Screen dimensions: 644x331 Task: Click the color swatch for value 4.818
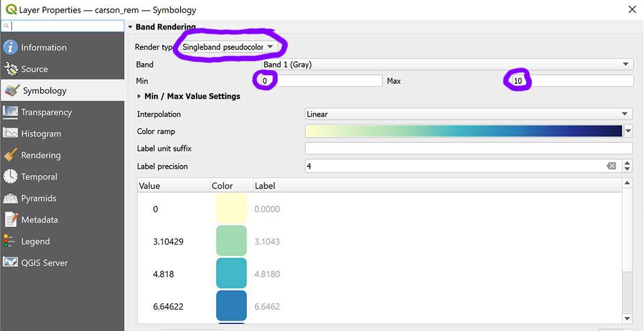231,274
